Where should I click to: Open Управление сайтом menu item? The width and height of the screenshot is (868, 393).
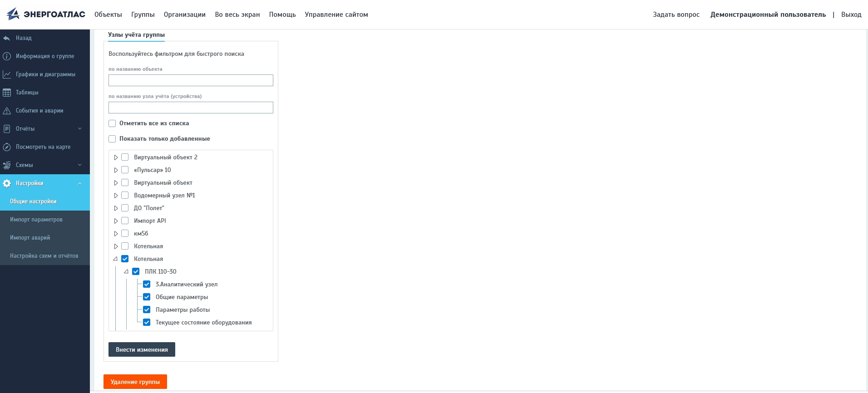(336, 15)
